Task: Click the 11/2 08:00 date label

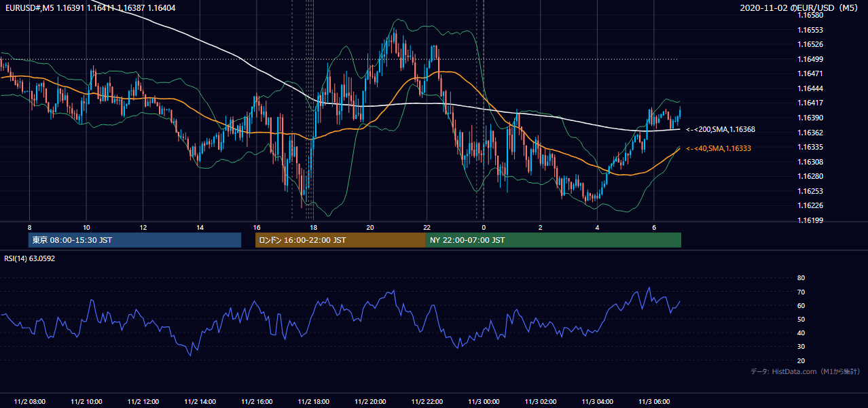Action: click(29, 402)
